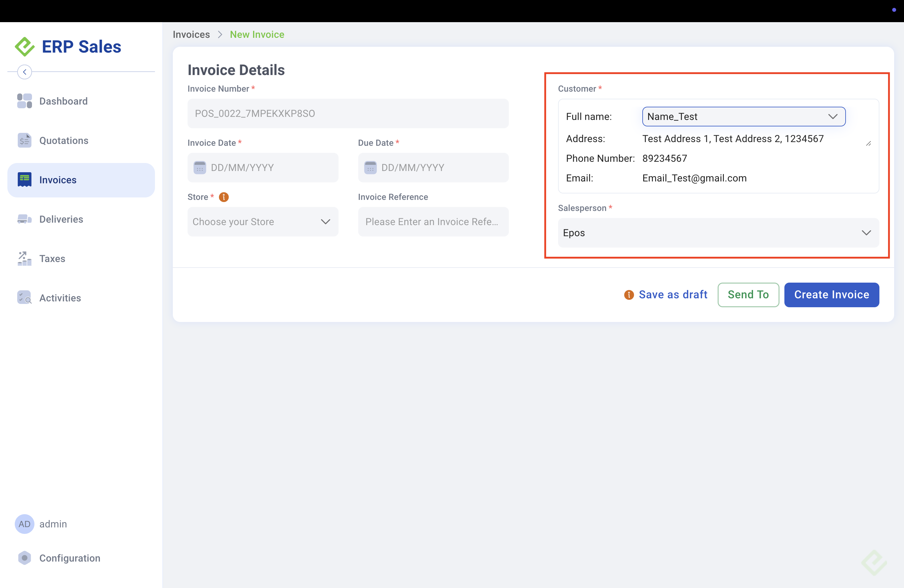Screen dimensions: 904x588
Task: Click the Quotations document icon
Action: coord(25,141)
